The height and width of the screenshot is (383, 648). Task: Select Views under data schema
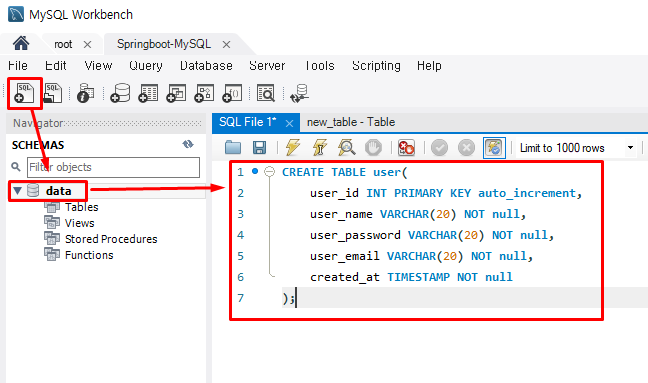coord(79,223)
